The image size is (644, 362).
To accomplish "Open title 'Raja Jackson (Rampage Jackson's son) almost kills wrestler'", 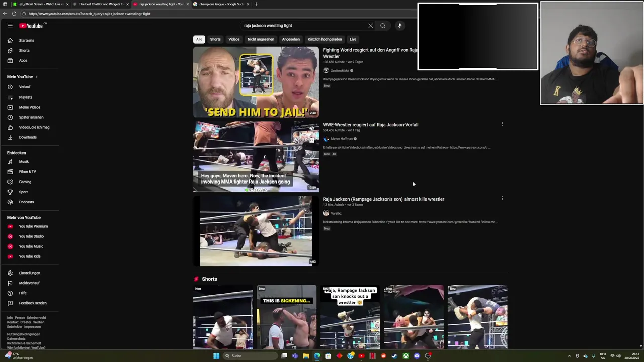I will click(383, 199).
